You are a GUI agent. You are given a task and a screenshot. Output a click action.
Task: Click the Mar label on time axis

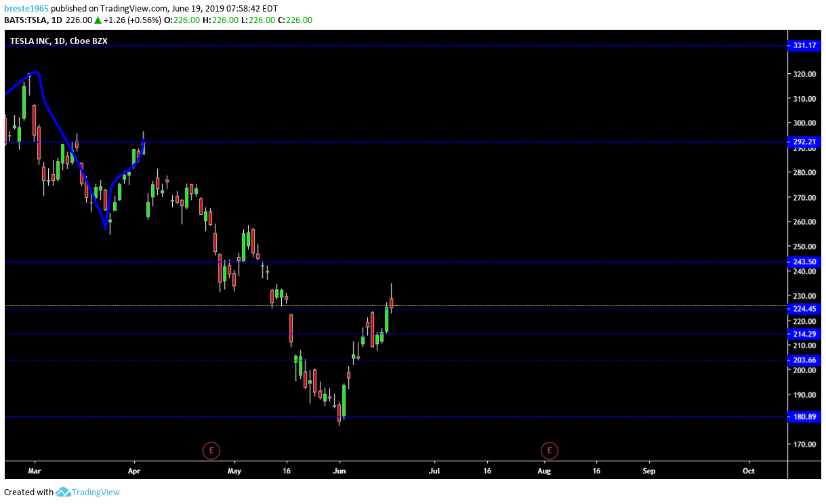[35, 469]
